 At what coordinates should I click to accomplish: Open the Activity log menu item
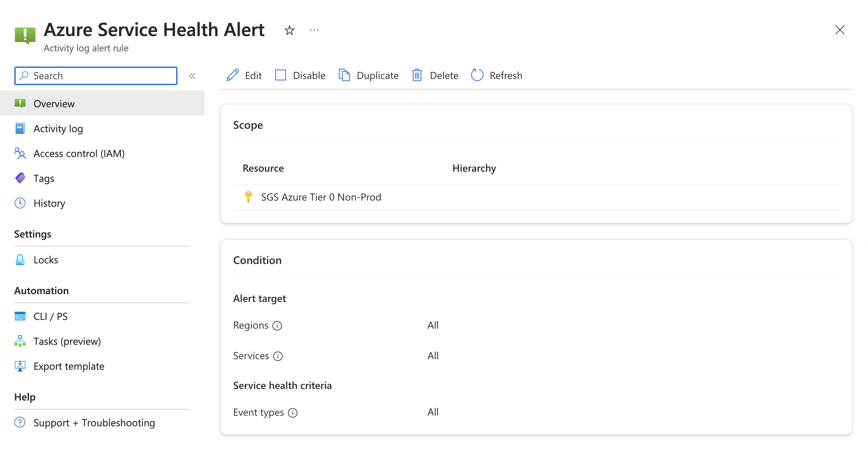pyautogui.click(x=58, y=128)
